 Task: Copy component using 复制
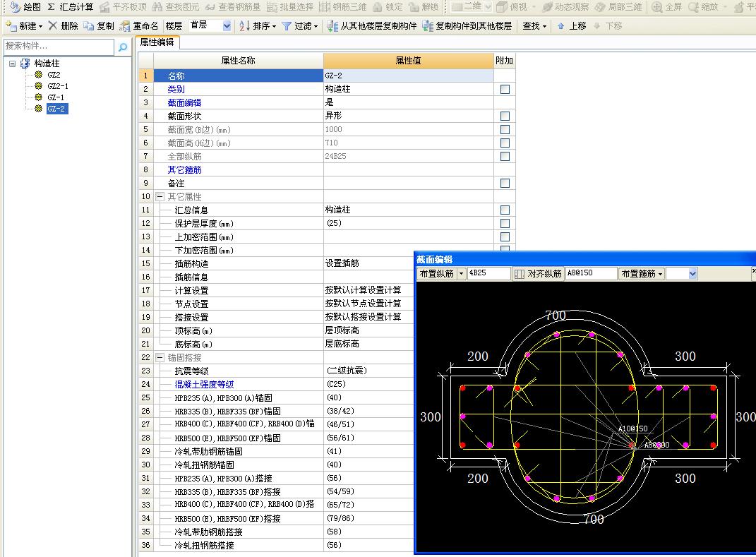coord(99,25)
